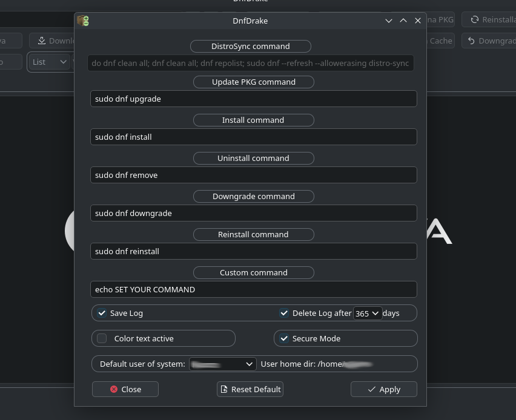Click the Custom command button
Image resolution: width=516 pixels, height=420 pixels.
[x=253, y=273]
